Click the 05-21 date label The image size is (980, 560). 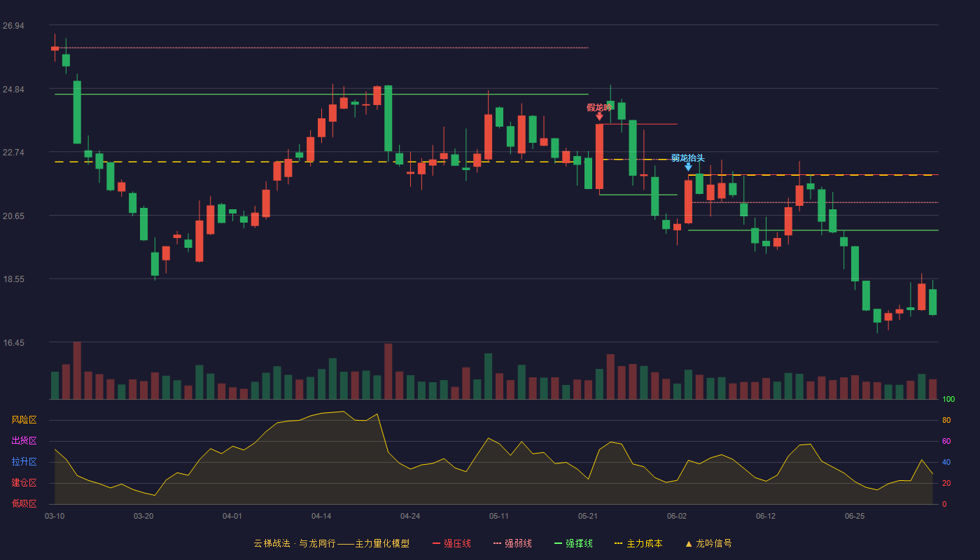[x=588, y=516]
